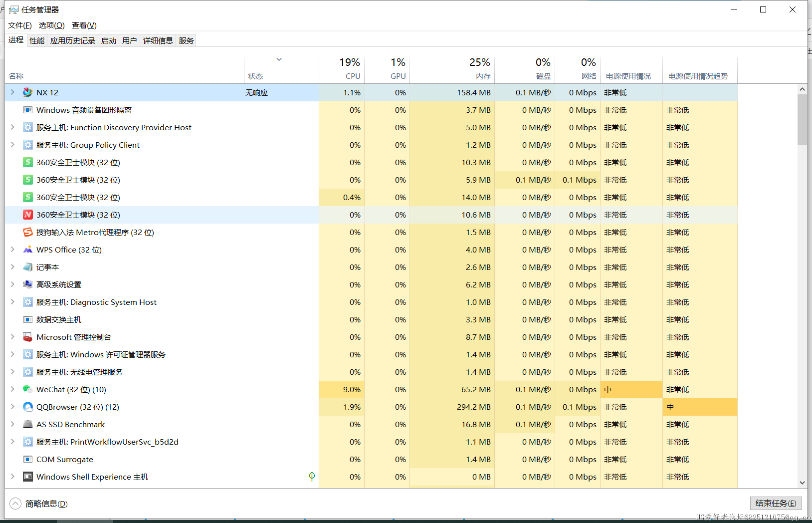The width and height of the screenshot is (812, 523).
Task: Expand the QQBrowser process group
Action: pos(12,407)
